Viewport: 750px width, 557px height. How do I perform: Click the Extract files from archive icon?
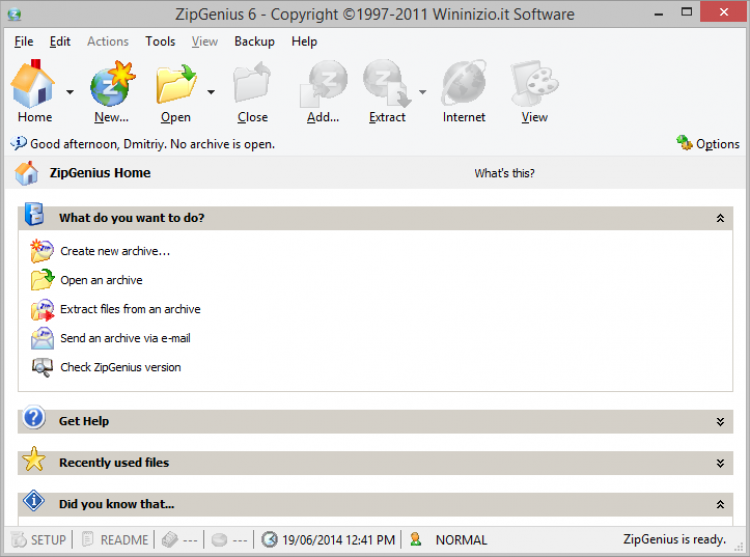(x=42, y=309)
